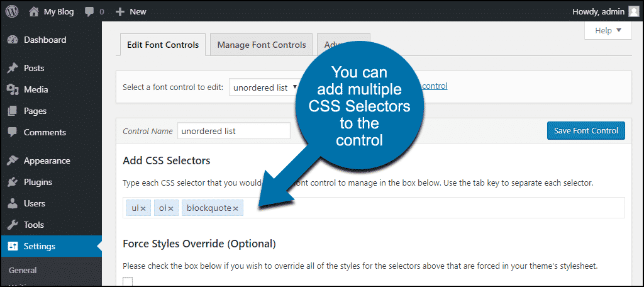Check the force styles override checkbox

[128, 282]
